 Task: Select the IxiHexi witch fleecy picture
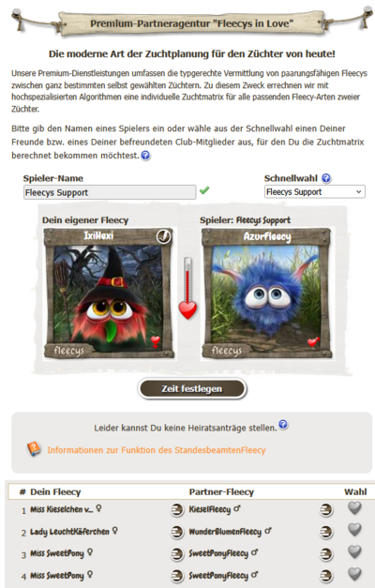tap(109, 294)
